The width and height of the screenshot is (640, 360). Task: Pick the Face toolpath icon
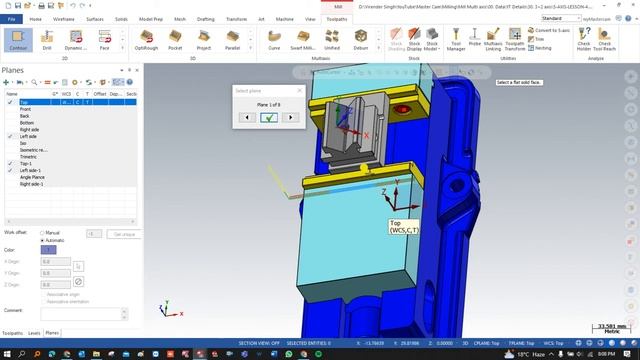(104, 40)
